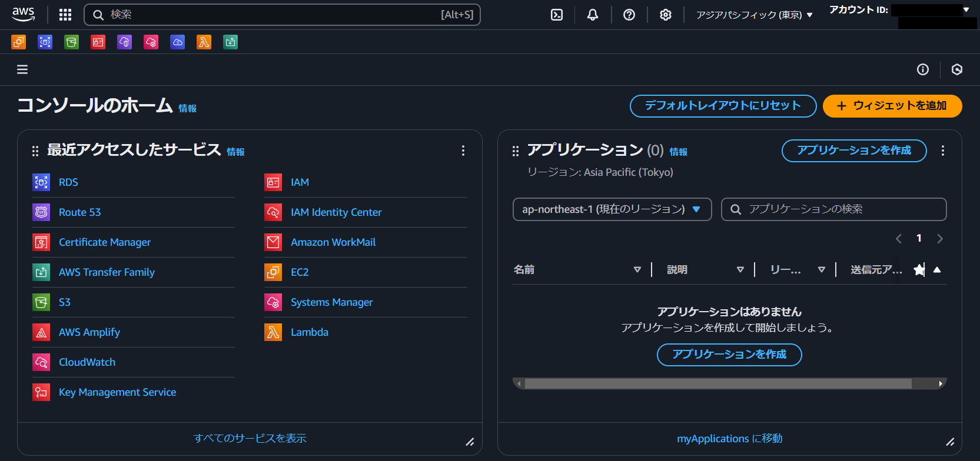This screenshot has width=980, height=461.
Task: Click アプリケーションを作成 in the widget header
Action: (854, 151)
